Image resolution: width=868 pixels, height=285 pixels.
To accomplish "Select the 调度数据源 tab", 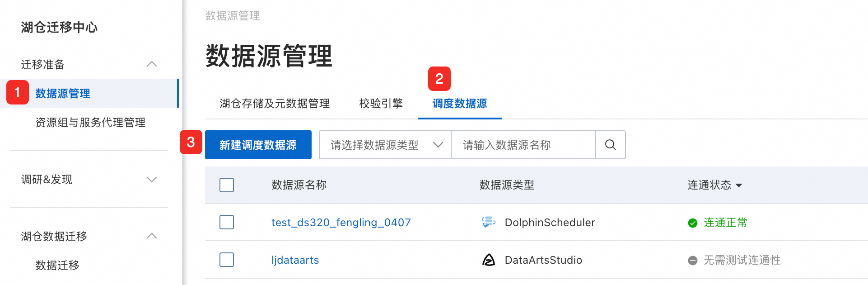I will [x=460, y=104].
